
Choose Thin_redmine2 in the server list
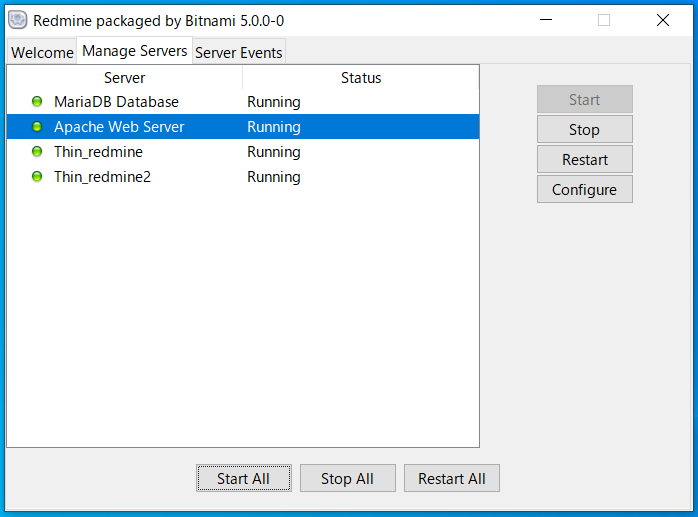(x=102, y=177)
